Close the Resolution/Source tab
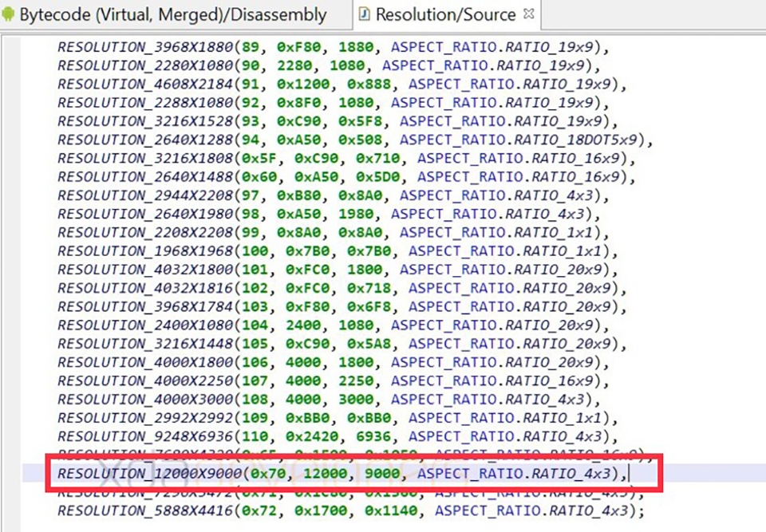This screenshot has width=766, height=532. click(528, 14)
